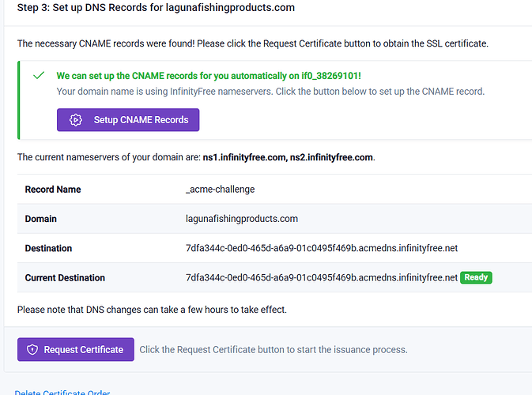Screen dimensions: 532x395
Task: Select the _acme-challenge record name value
Action: click(x=221, y=189)
